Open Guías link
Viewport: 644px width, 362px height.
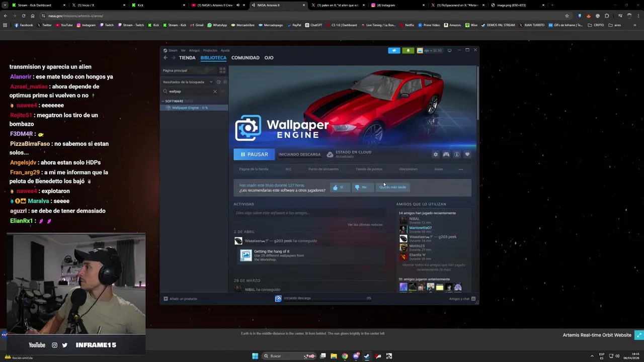(439, 169)
